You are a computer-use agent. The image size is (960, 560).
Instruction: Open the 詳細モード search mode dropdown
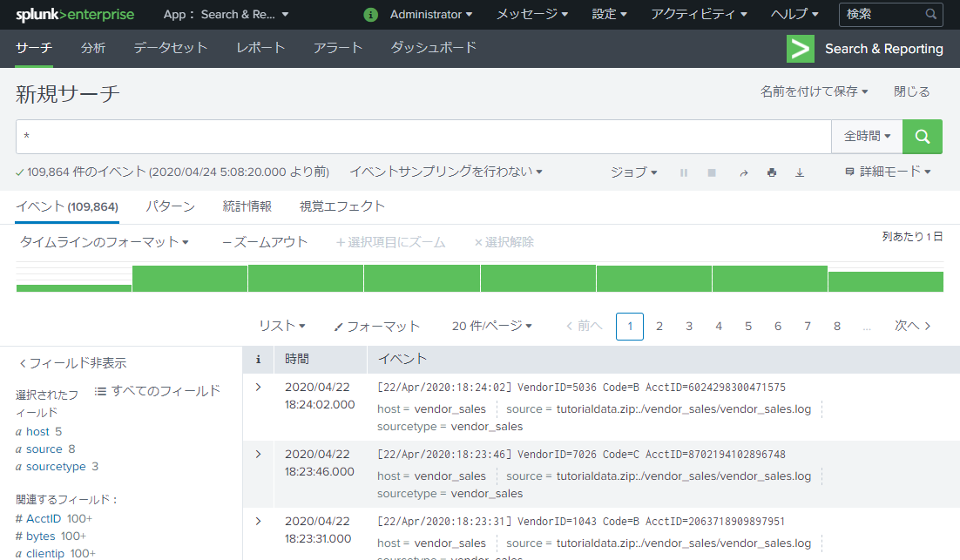click(888, 172)
